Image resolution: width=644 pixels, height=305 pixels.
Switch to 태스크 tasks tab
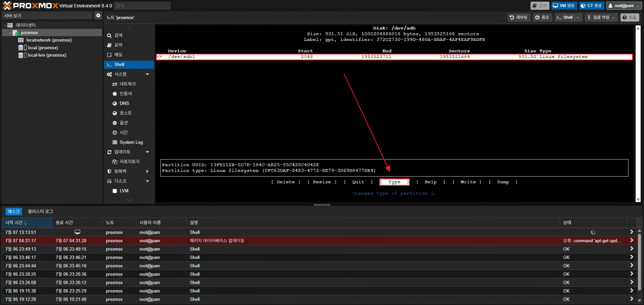(14, 211)
